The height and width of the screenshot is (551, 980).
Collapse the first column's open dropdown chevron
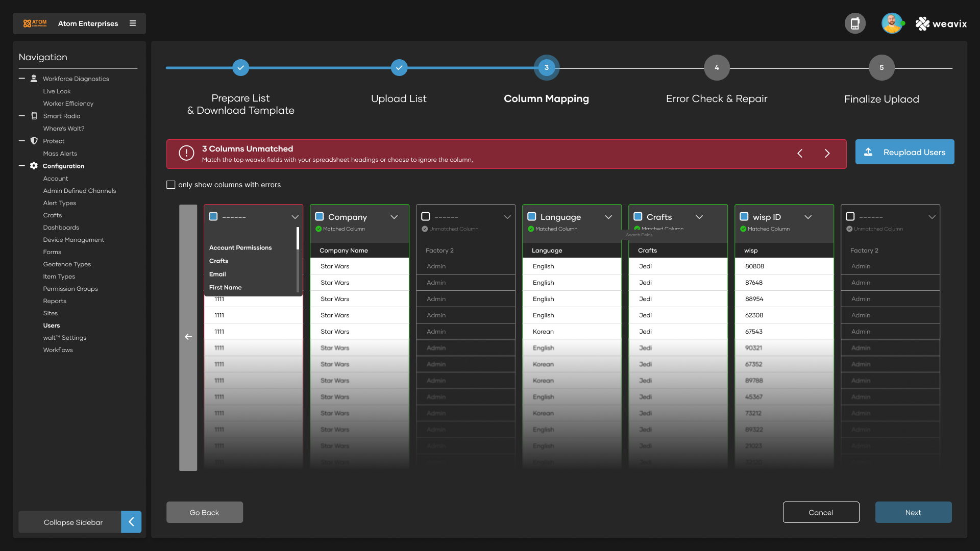pyautogui.click(x=295, y=217)
